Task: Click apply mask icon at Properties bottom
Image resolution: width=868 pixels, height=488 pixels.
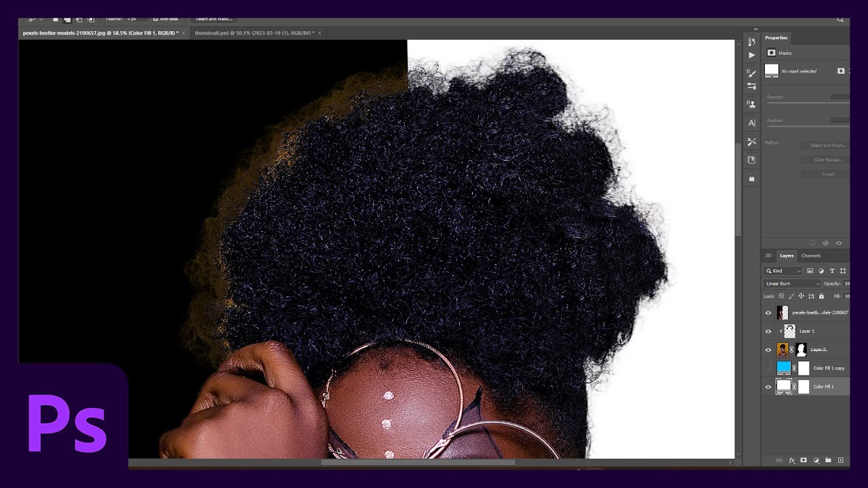Action: point(825,243)
